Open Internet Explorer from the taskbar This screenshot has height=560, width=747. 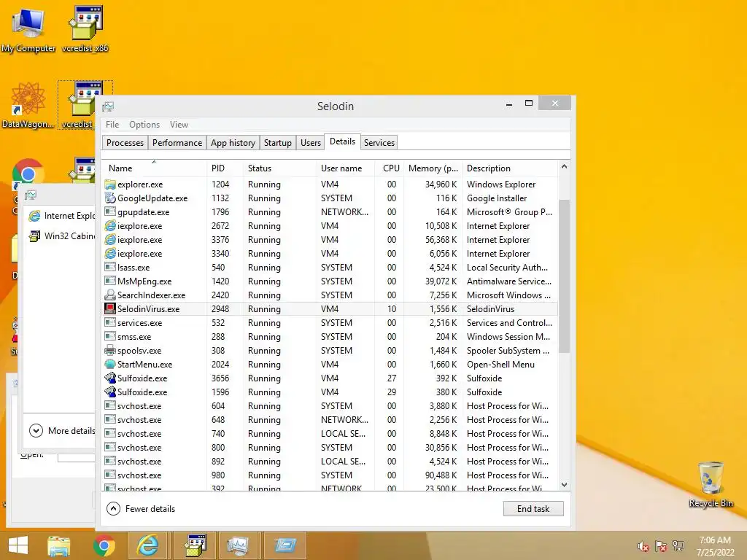(x=148, y=545)
